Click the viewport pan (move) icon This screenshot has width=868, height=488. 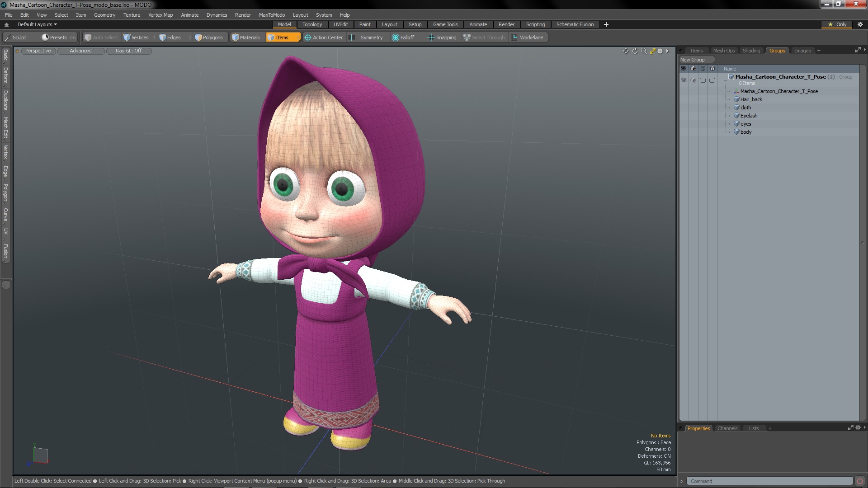click(626, 51)
